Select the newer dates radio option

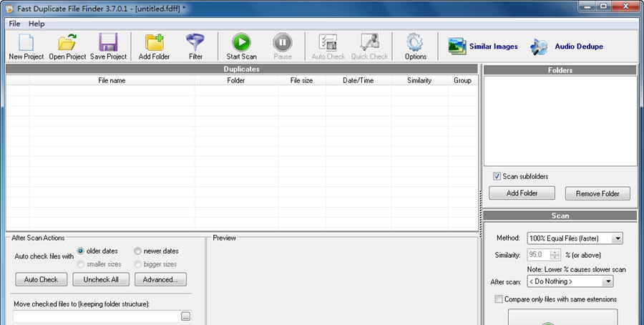[x=137, y=251]
